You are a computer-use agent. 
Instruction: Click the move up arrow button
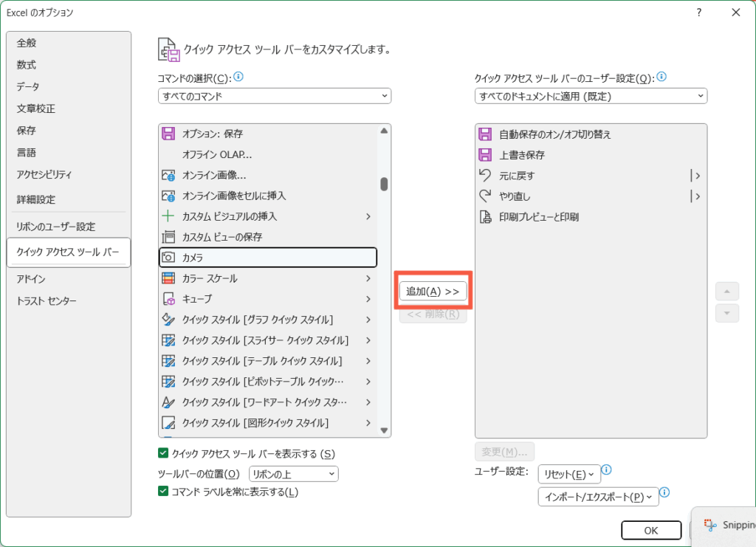pyautogui.click(x=727, y=291)
